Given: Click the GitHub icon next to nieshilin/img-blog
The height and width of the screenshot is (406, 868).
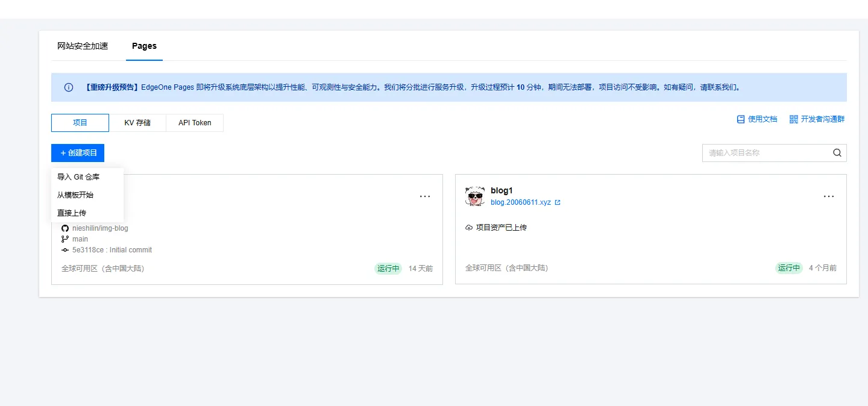Looking at the screenshot, I should 65,228.
